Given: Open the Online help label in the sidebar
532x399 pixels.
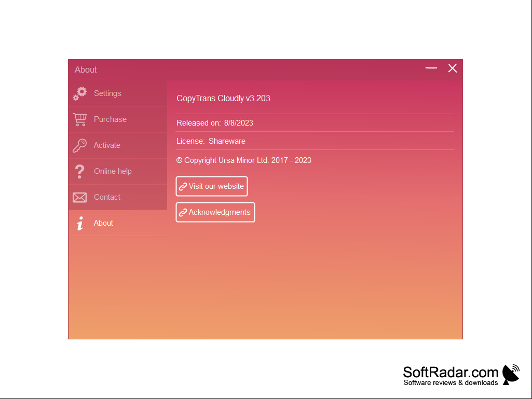Looking at the screenshot, I should (x=113, y=171).
